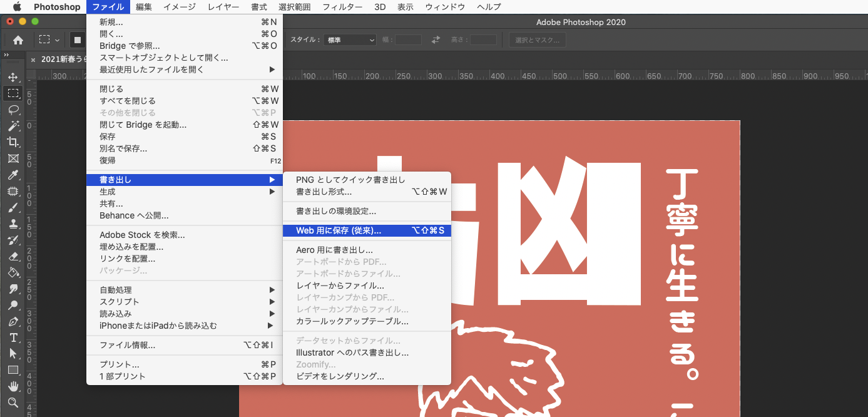Select Bridge で参照...
This screenshot has height=417, width=868.
pos(185,46)
